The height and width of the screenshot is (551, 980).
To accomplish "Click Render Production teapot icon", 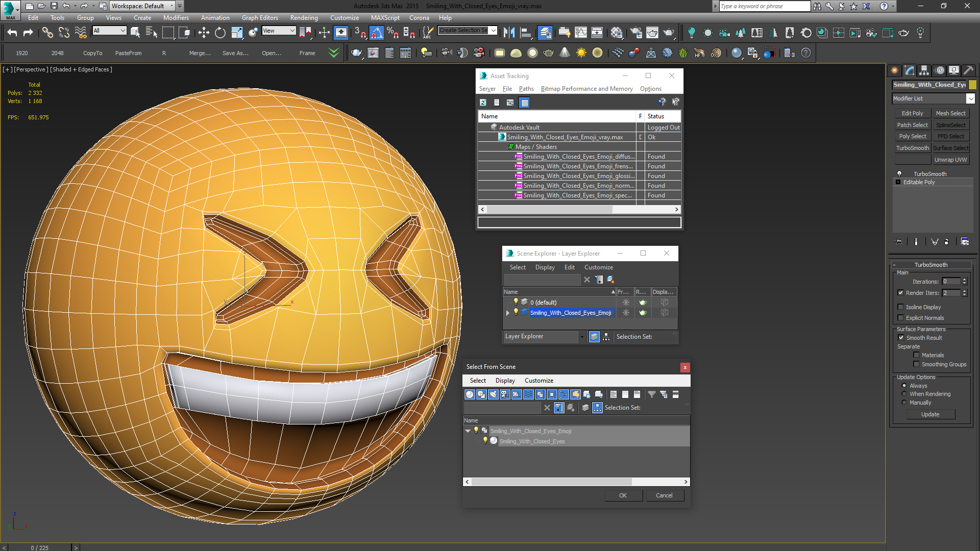I will pos(669,33).
